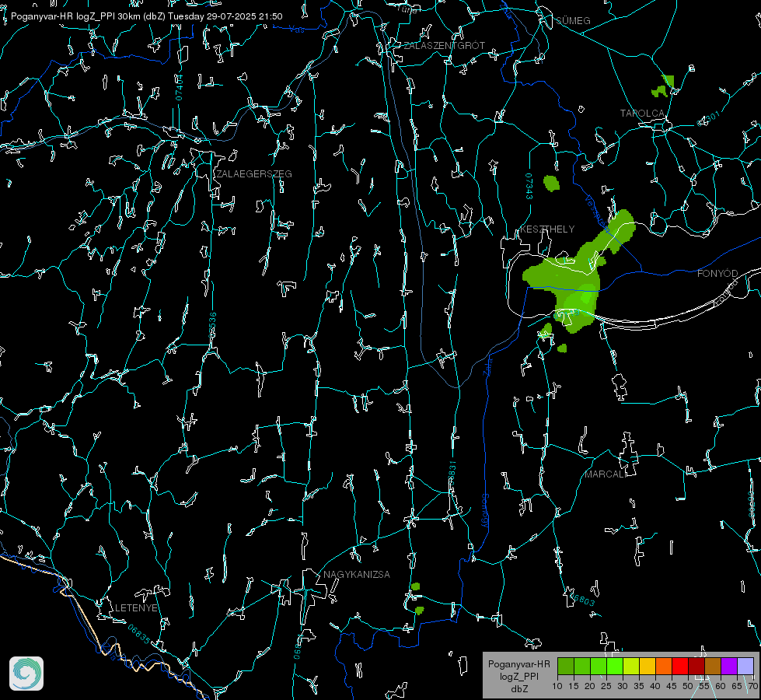Click the swirl logo icon in the corner

26,674
